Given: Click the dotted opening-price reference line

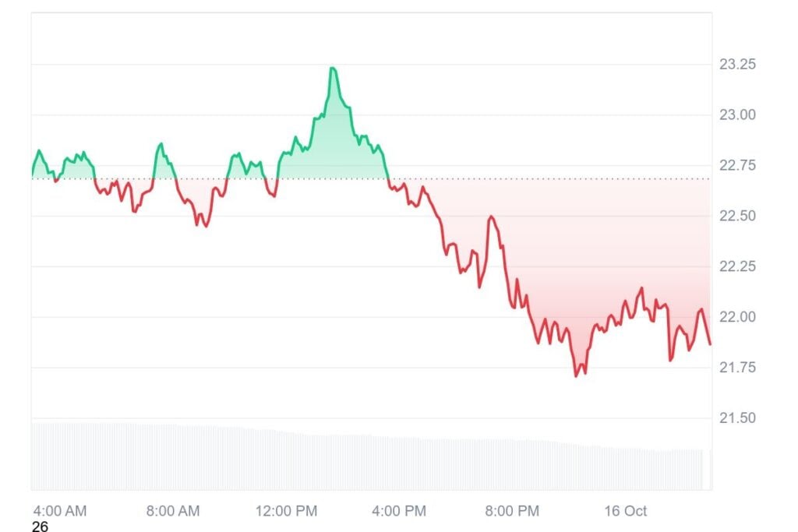Looking at the screenshot, I should [546, 178].
